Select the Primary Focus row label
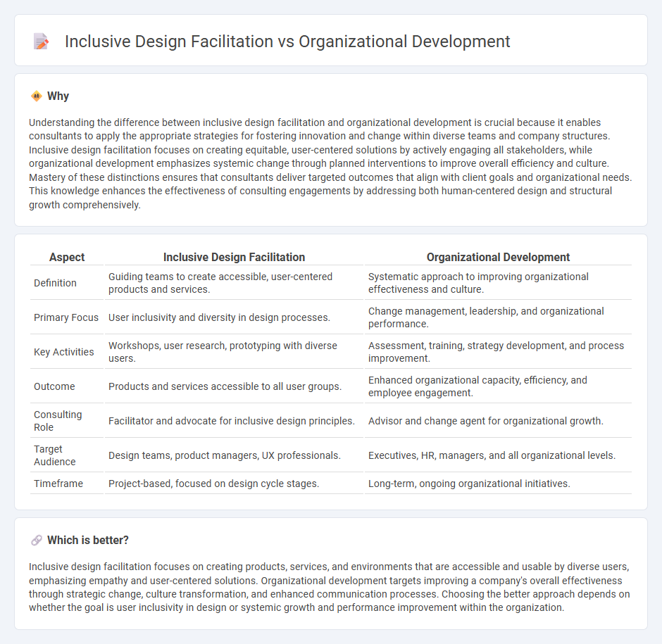 click(66, 317)
